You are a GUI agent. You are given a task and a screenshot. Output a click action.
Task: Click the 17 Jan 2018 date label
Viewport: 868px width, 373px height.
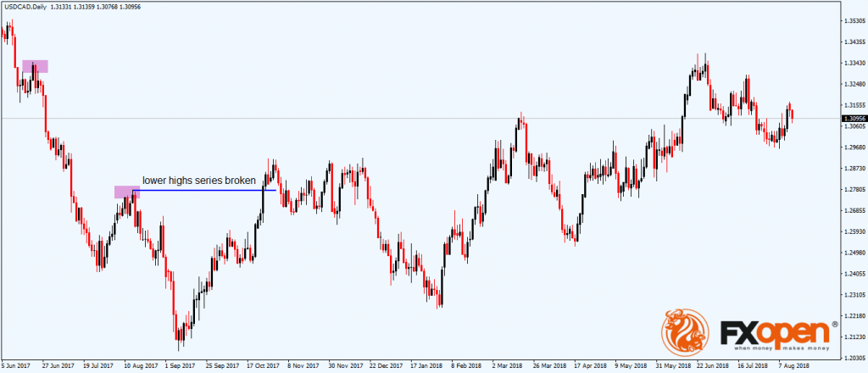coord(426,367)
